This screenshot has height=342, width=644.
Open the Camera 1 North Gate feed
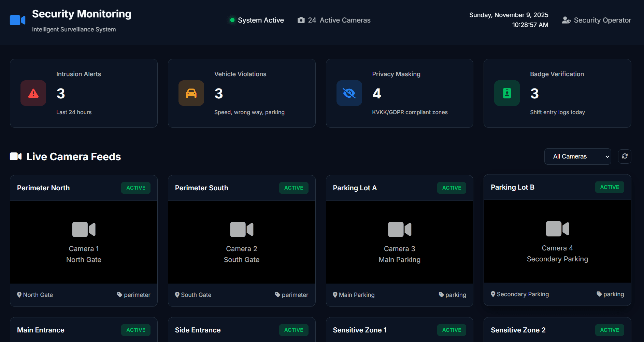point(84,242)
